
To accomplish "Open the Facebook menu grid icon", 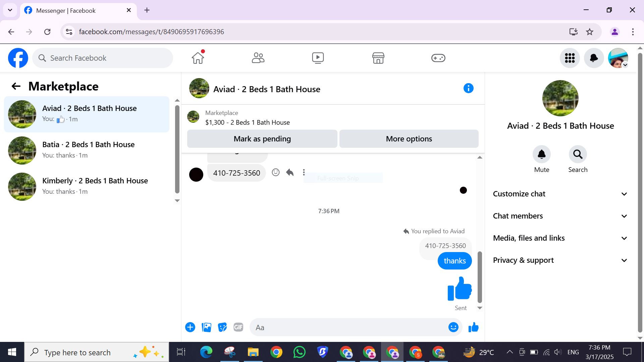I will click(570, 58).
